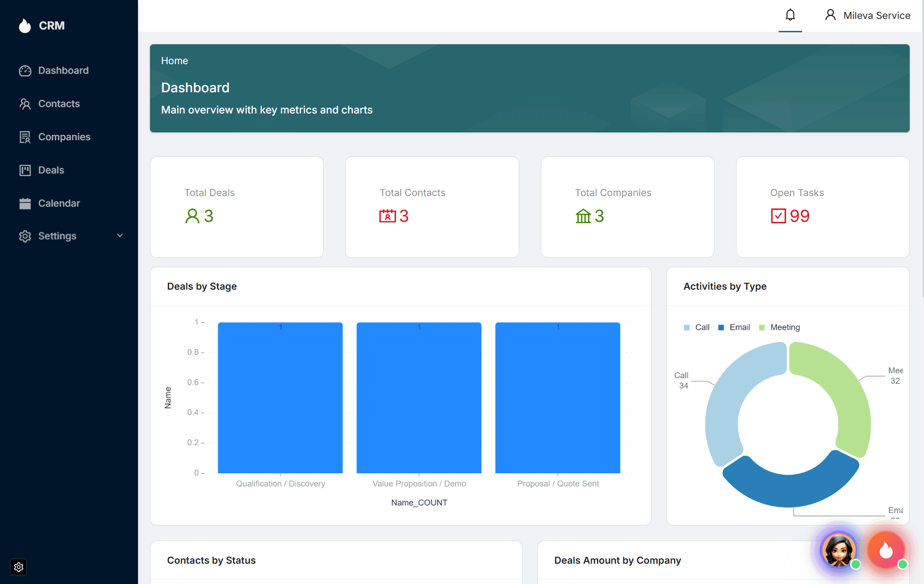Toggle the Email legend entry

(x=734, y=327)
